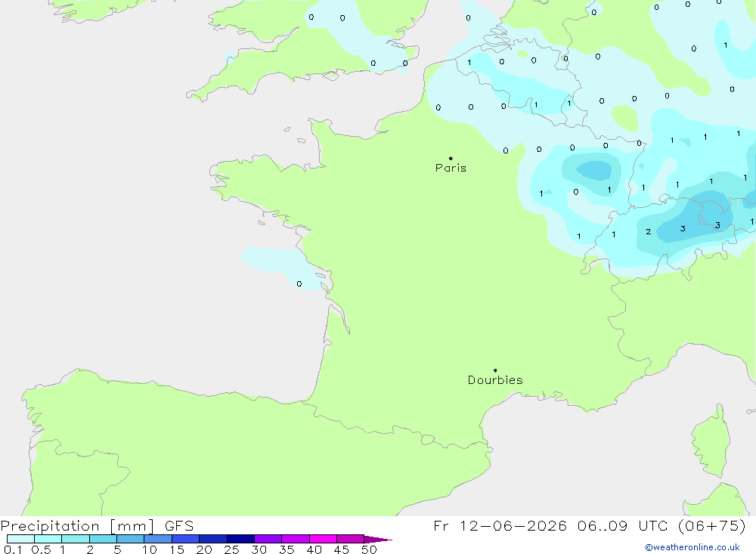The image size is (756, 554).
Task: Click the legend value label '0.1'
Action: tap(13, 549)
